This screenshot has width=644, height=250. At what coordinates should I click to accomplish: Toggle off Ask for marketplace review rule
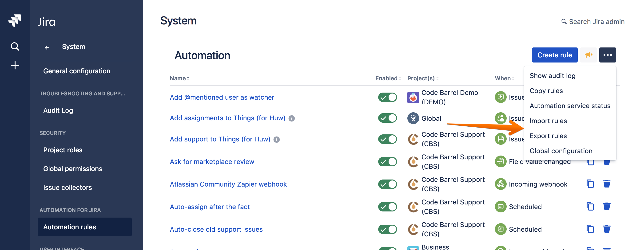pos(387,162)
